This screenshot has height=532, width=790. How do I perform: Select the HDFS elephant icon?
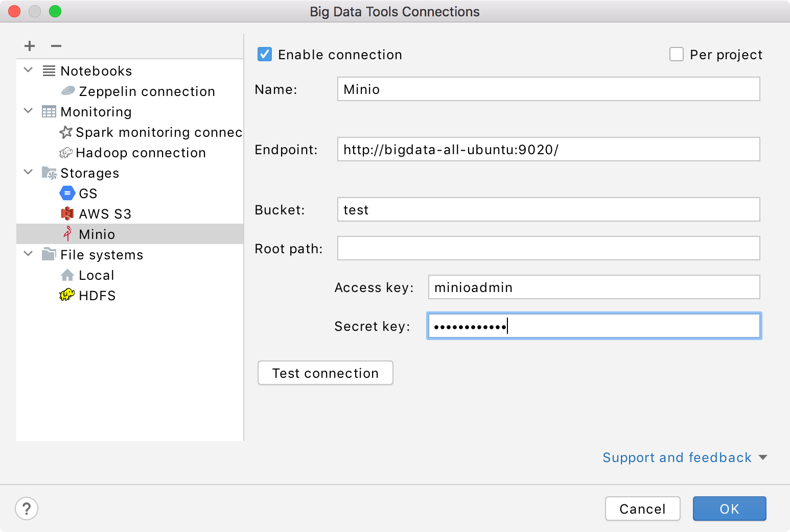coord(66,295)
